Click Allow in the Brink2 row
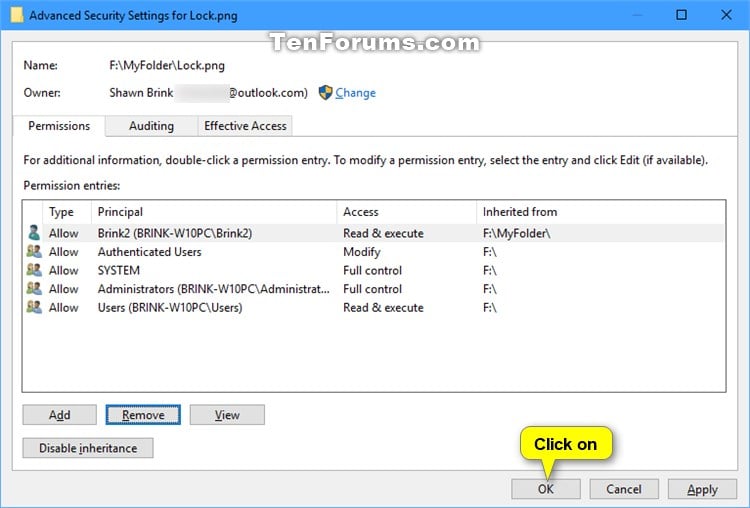The image size is (750, 508). 64,233
